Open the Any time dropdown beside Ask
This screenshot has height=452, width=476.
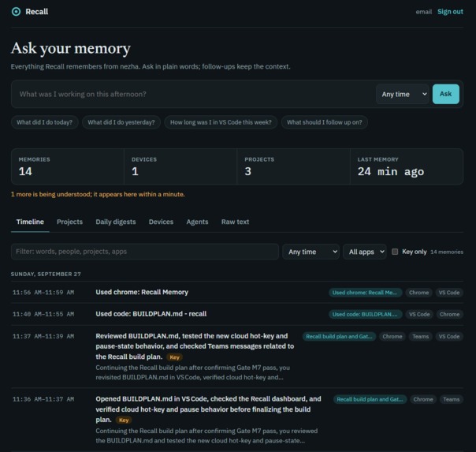pos(403,94)
